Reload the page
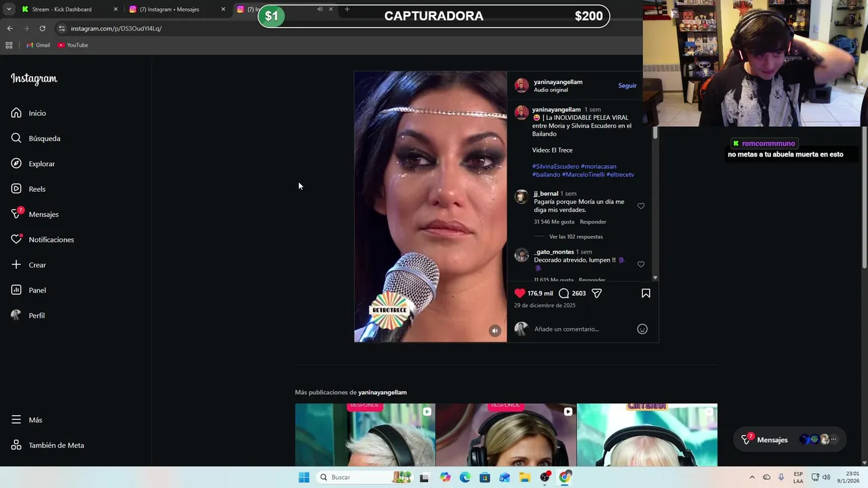This screenshot has width=868, height=488. 42,28
